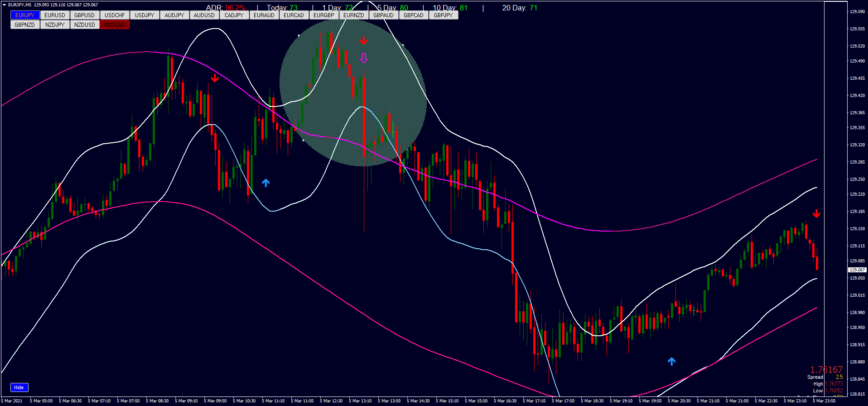Open the EURJPY,M5 chart dropdown triangle
Image resolution: width=868 pixels, height=406 pixels.
pyautogui.click(x=4, y=5)
